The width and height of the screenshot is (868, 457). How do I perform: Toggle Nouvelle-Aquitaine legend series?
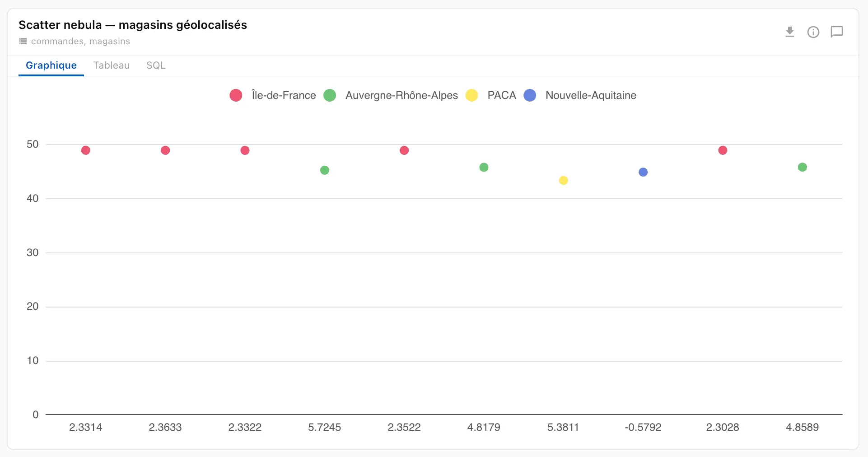(x=580, y=95)
